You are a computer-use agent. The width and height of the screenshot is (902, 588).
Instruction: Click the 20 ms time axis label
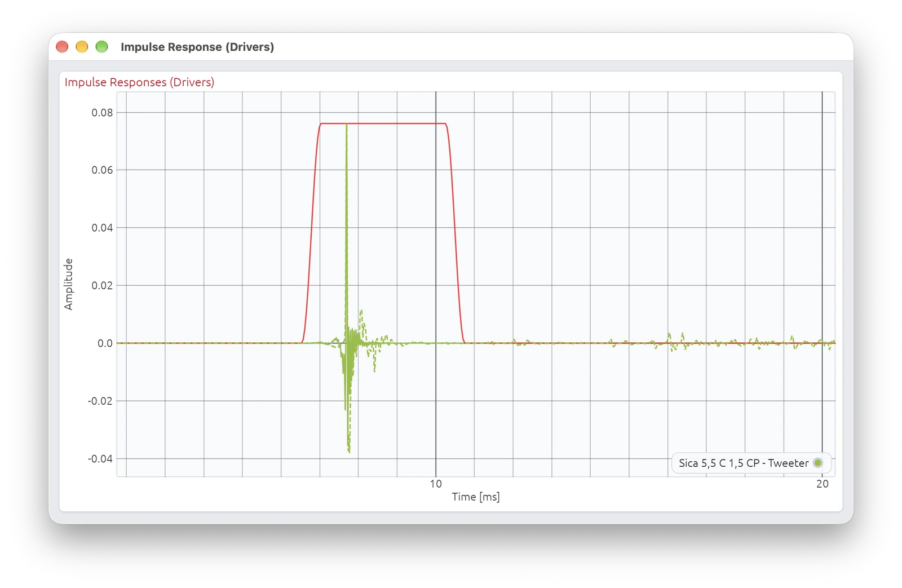(823, 484)
